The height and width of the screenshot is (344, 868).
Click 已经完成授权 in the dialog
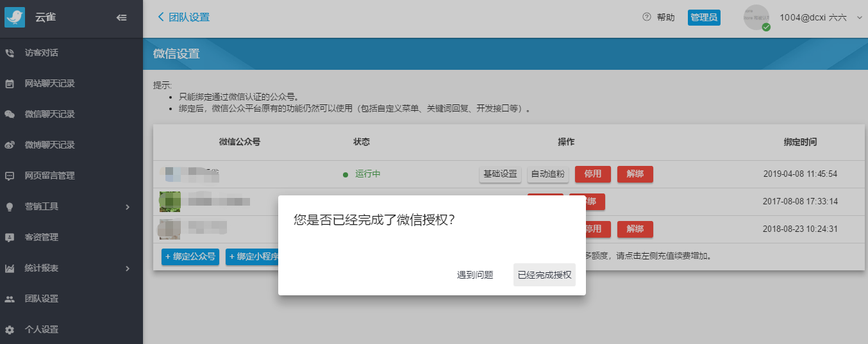(x=544, y=275)
